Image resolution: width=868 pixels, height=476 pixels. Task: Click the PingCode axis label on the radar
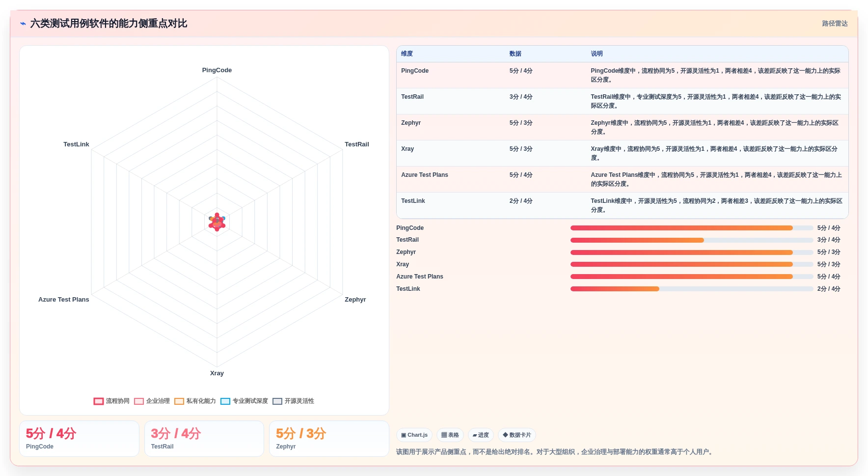217,70
